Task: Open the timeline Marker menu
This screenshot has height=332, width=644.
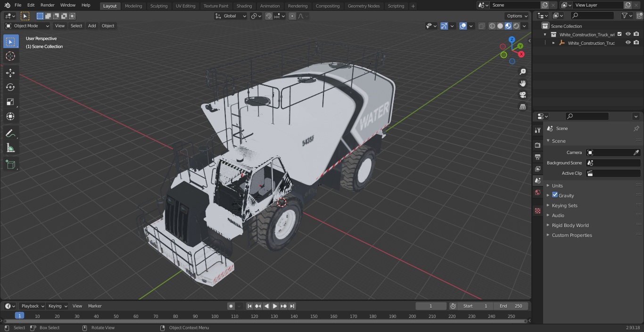Action: (x=95, y=306)
